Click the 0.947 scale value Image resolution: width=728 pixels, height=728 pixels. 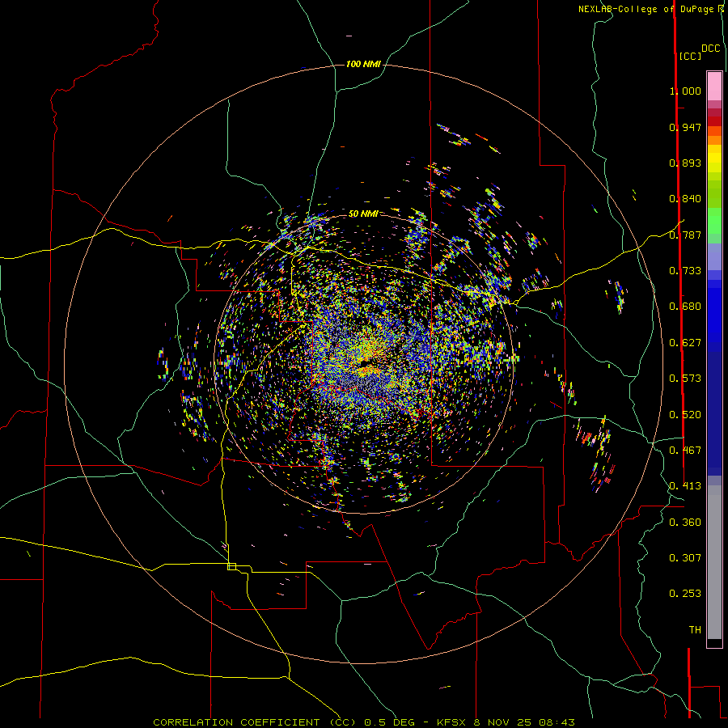click(685, 127)
